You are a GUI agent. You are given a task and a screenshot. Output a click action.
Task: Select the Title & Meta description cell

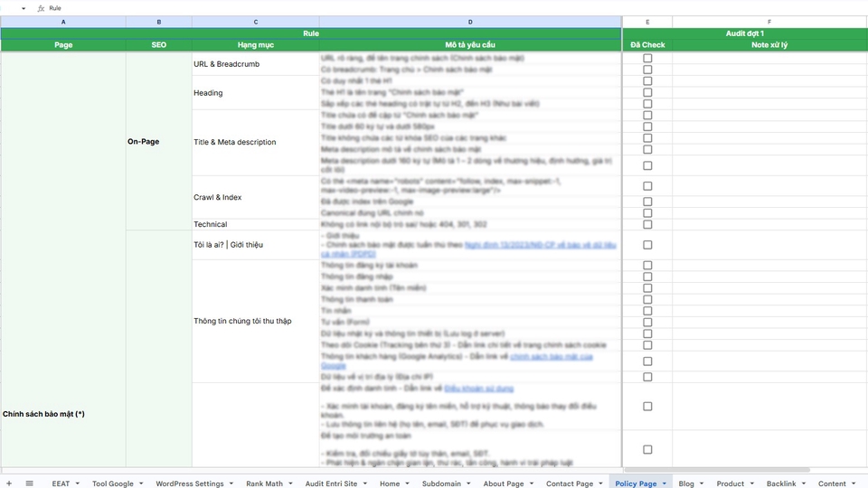coord(256,142)
